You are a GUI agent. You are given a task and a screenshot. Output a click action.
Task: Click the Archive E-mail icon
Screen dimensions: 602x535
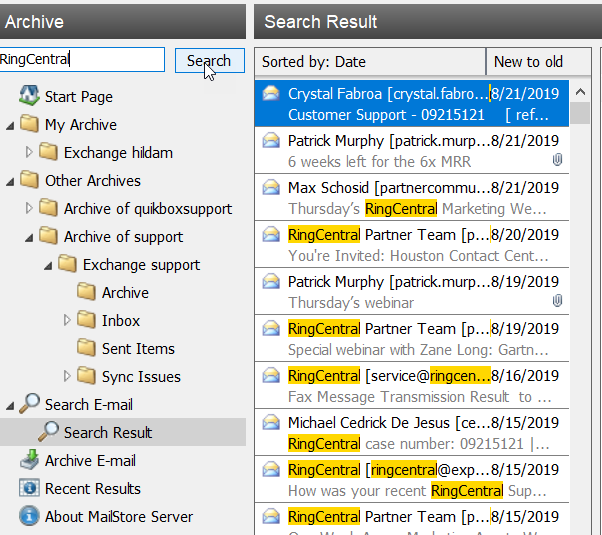coord(28,461)
